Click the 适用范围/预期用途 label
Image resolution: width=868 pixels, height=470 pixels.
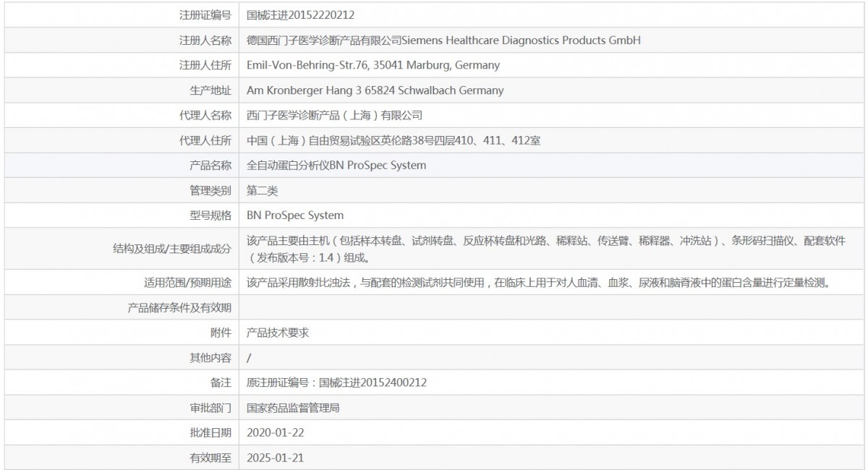tap(188, 282)
